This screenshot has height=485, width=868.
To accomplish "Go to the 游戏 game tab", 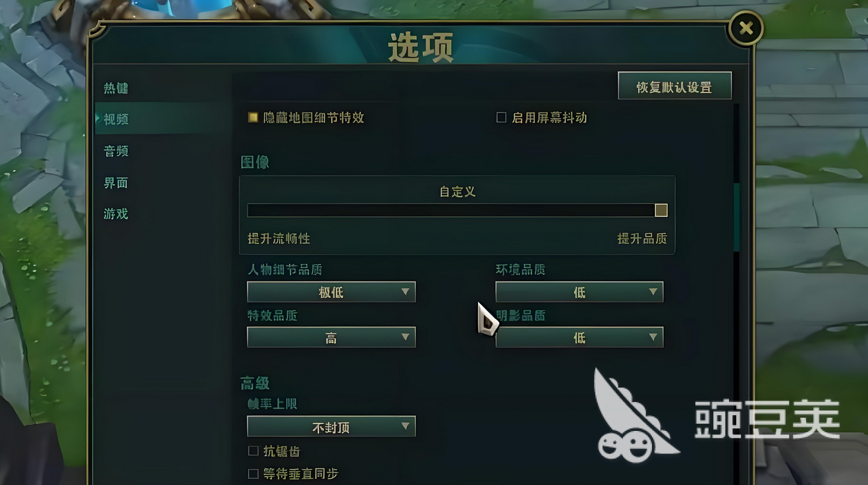I will pos(116,214).
